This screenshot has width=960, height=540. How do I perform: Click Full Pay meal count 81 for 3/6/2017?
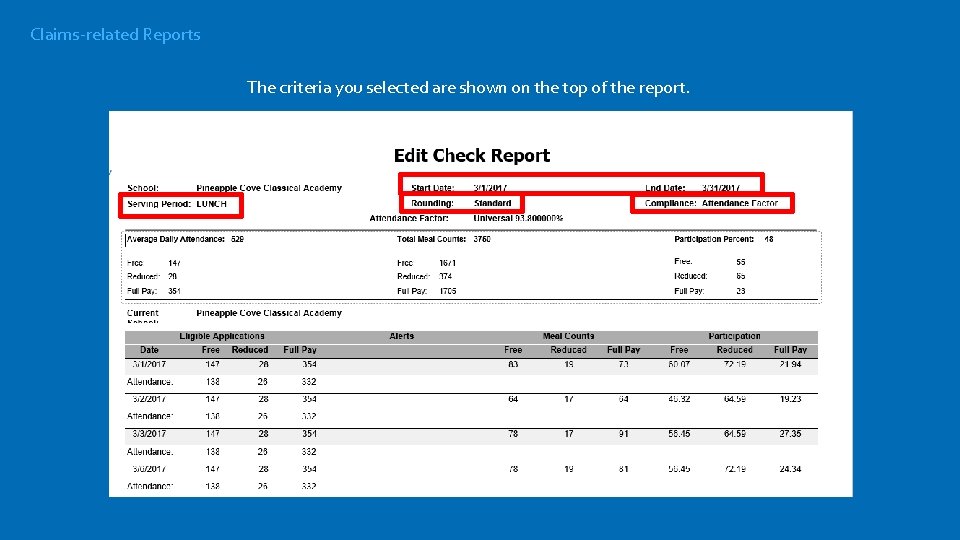[623, 469]
